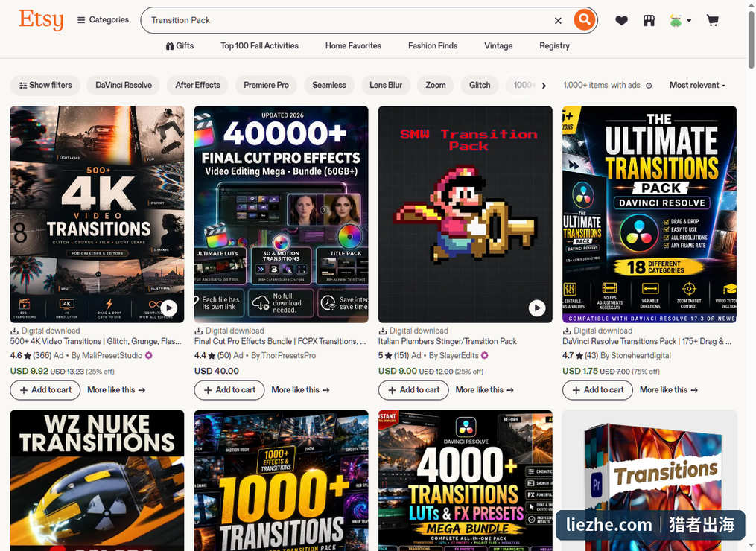Image resolution: width=756 pixels, height=551 pixels.
Task: Open the Registry link
Action: (x=554, y=46)
